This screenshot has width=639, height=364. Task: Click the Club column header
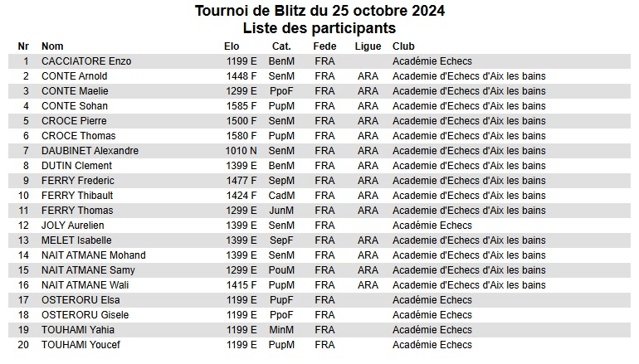(403, 46)
